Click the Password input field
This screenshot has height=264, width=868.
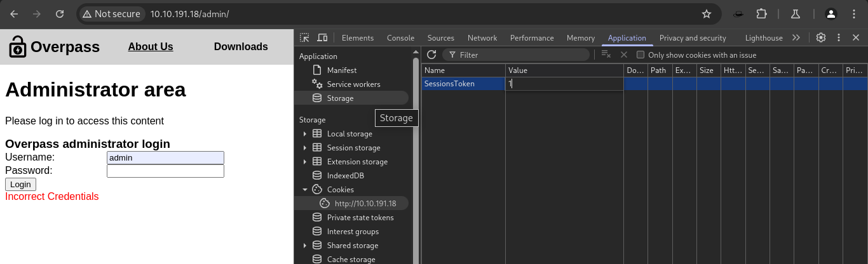click(165, 171)
